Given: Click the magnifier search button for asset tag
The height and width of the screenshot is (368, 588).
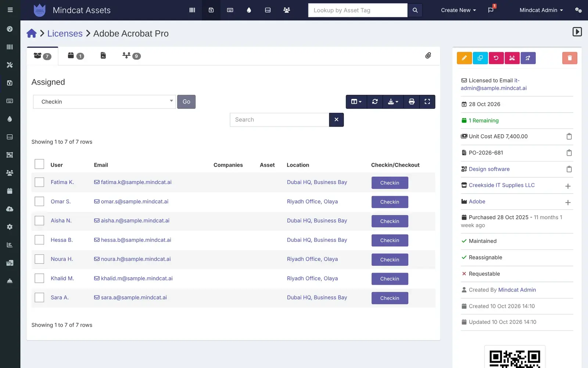Looking at the screenshot, I should (415, 10).
